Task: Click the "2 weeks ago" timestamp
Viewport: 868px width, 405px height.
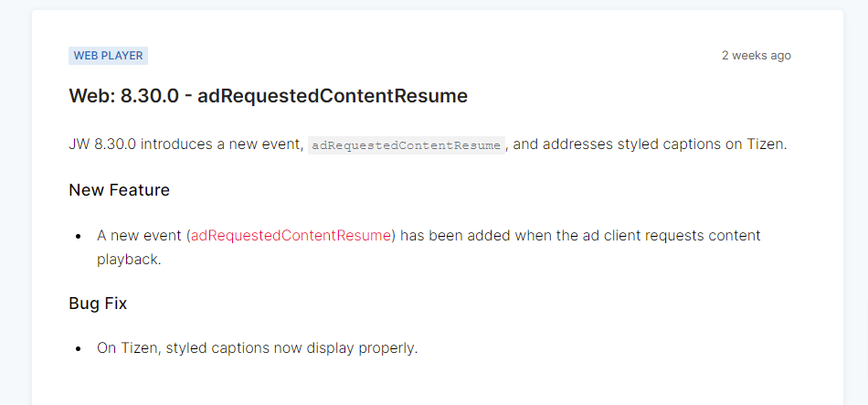Action: tap(756, 56)
